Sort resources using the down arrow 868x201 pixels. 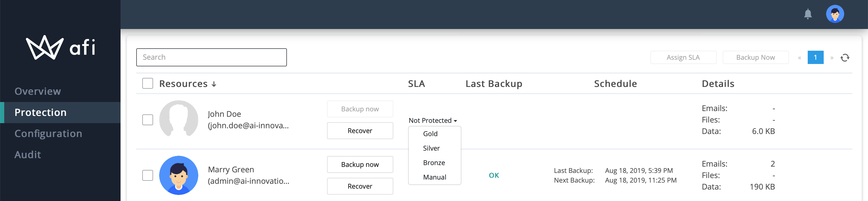(214, 84)
